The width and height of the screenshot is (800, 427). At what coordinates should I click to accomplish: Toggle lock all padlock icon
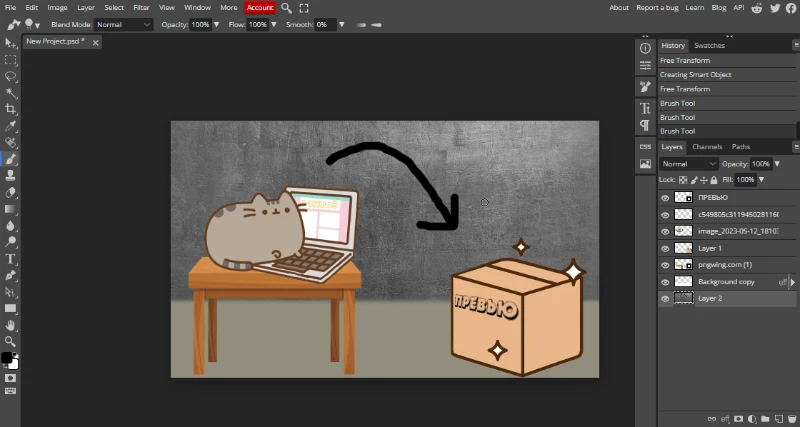pos(714,180)
